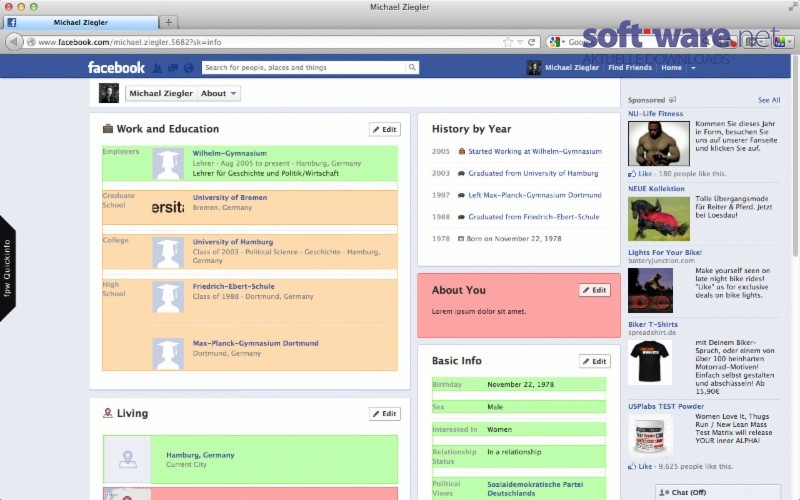800x500 pixels.
Task: Open Sozialdemokratische Partei Deutschlands link
Action: pyautogui.click(x=535, y=489)
